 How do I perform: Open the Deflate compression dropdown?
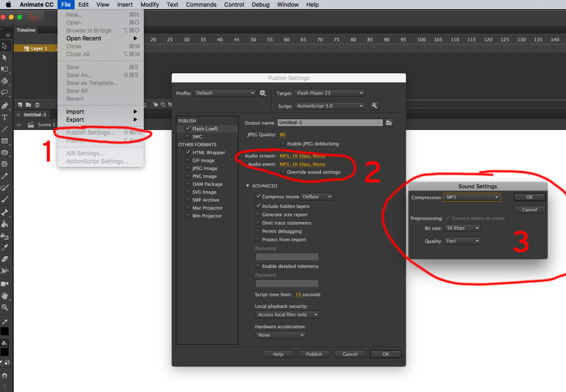pos(317,197)
